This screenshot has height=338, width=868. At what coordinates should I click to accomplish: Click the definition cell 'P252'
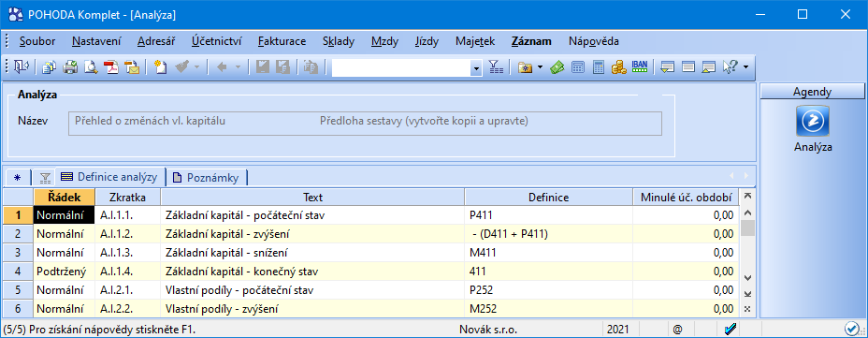549,291
